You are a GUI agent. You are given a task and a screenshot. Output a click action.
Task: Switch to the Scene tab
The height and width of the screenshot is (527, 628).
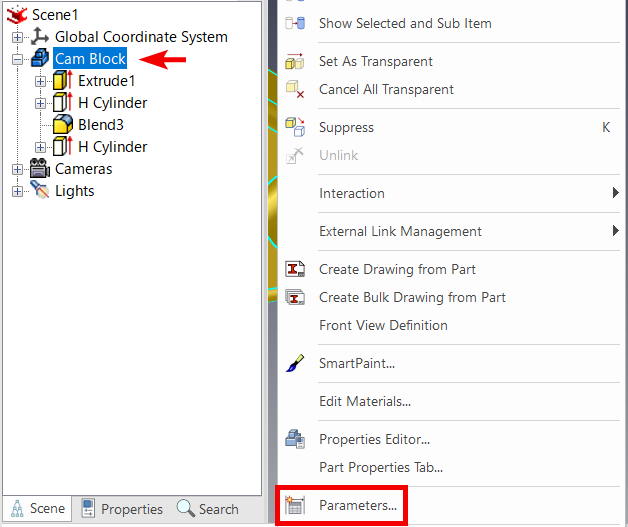[37, 508]
